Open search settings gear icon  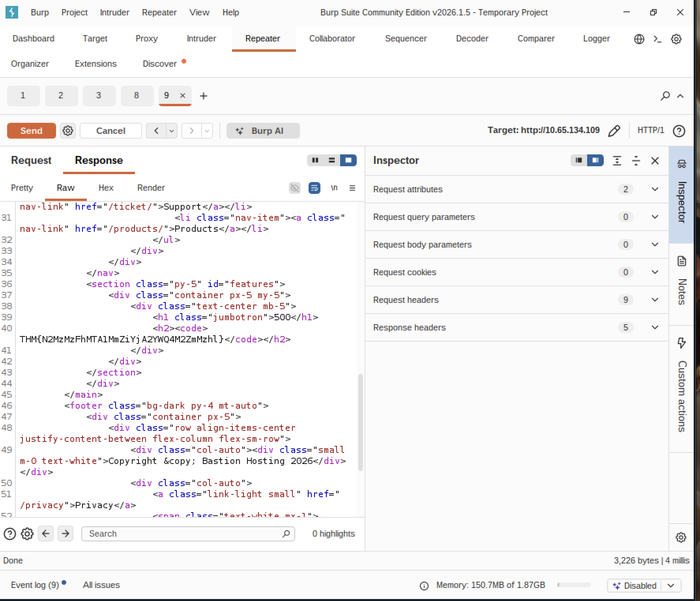coord(27,534)
